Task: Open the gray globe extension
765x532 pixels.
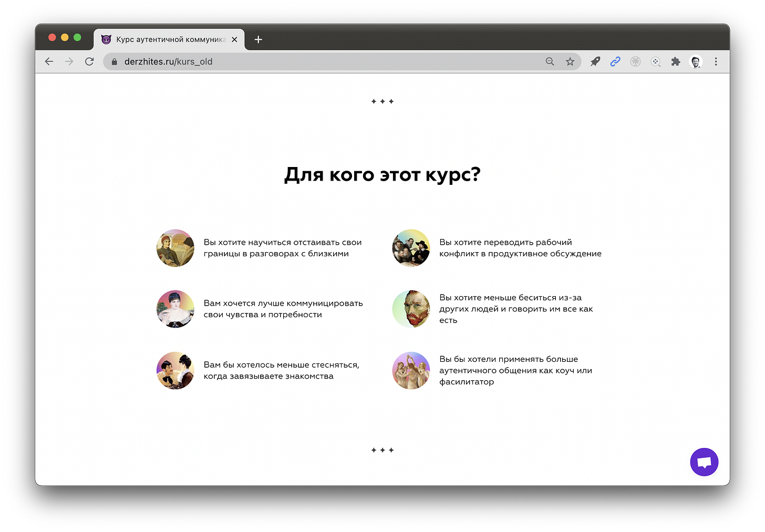Action: 635,61
